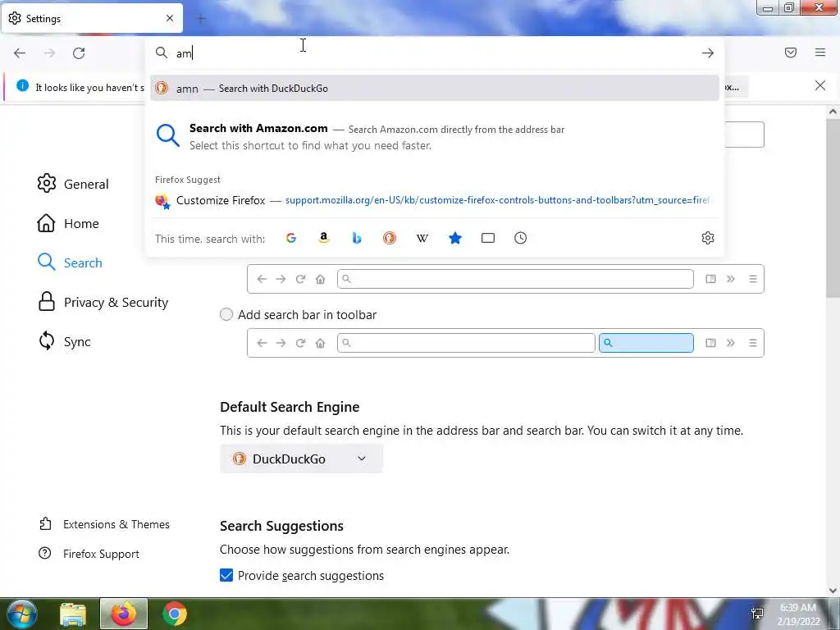Open the Firefox application menu
Viewport: 840px width, 630px height.
(x=820, y=52)
